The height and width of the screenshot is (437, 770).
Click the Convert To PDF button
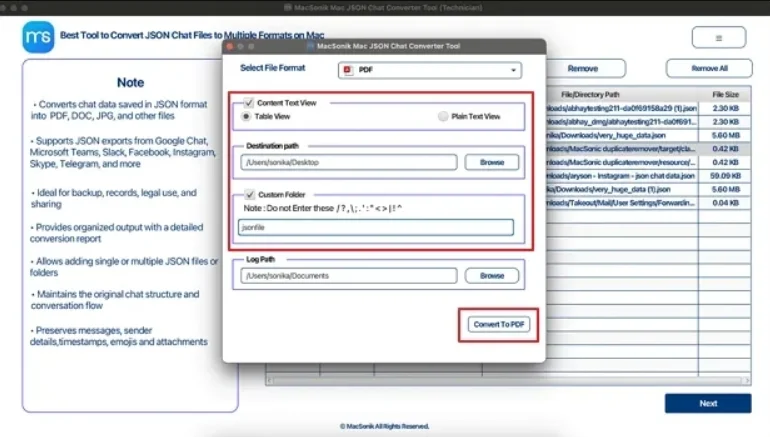pyautogui.click(x=498, y=325)
